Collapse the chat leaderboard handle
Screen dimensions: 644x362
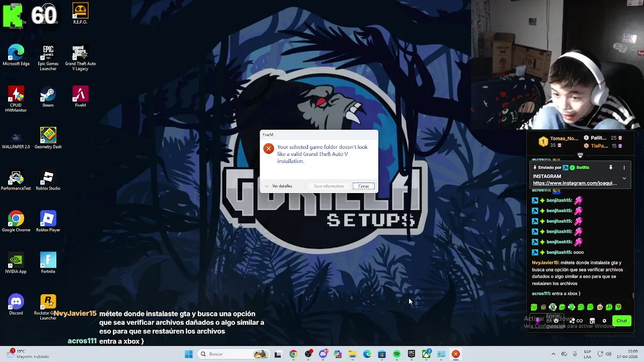click(x=580, y=155)
